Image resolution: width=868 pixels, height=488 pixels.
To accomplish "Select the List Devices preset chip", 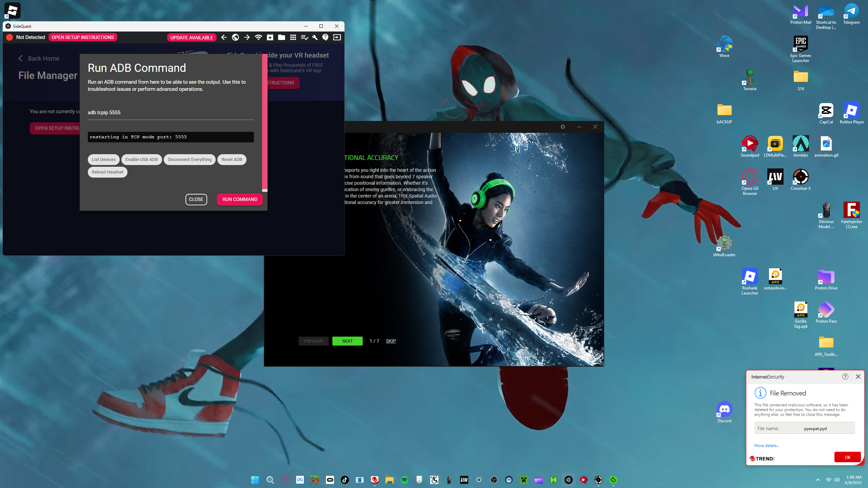I will coord(103,160).
